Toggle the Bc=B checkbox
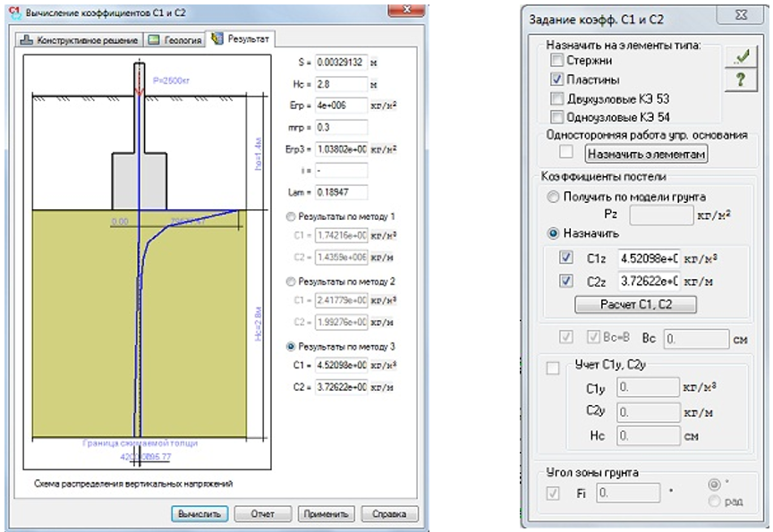 (593, 337)
